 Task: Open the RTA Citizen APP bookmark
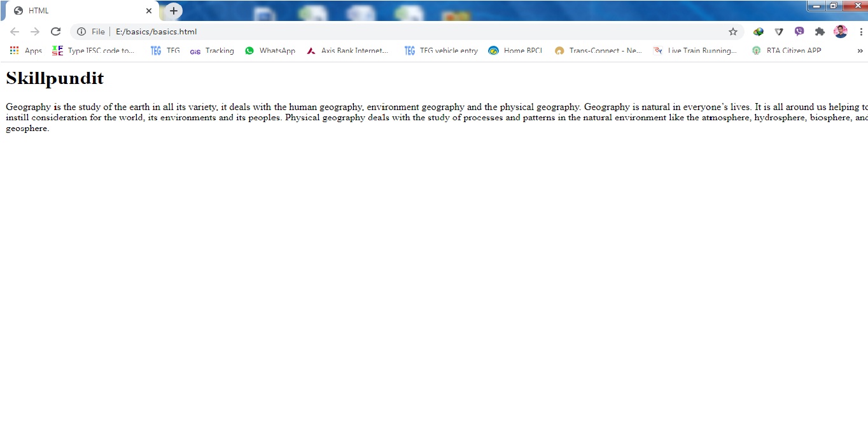coord(787,51)
